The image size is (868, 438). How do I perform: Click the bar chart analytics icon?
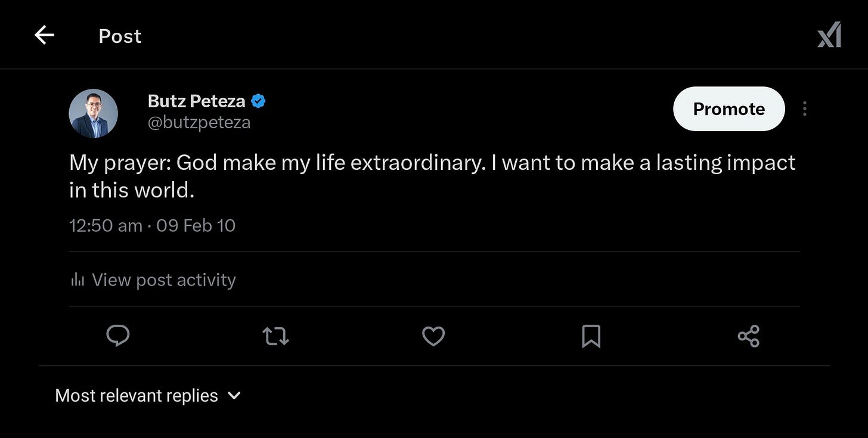click(77, 279)
